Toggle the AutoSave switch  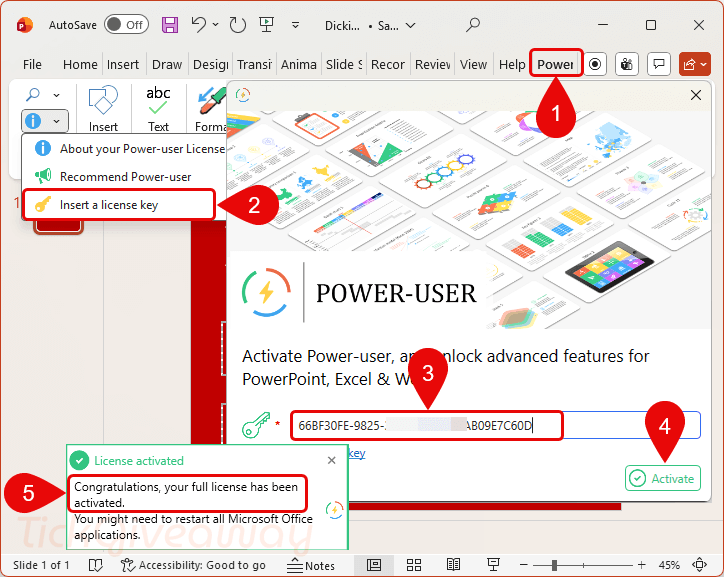126,25
